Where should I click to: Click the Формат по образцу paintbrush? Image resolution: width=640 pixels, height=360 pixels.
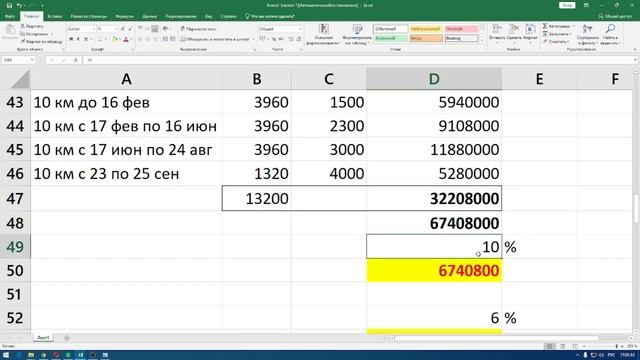click(x=41, y=41)
